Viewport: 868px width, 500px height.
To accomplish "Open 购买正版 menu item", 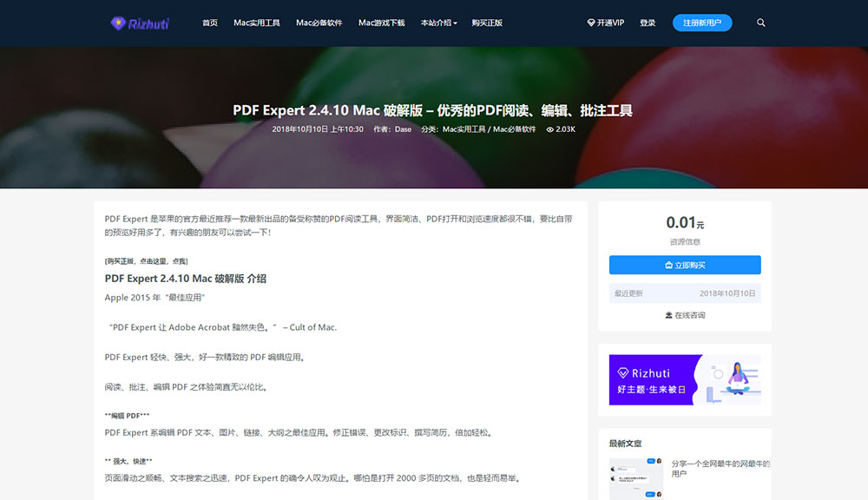I will (487, 23).
